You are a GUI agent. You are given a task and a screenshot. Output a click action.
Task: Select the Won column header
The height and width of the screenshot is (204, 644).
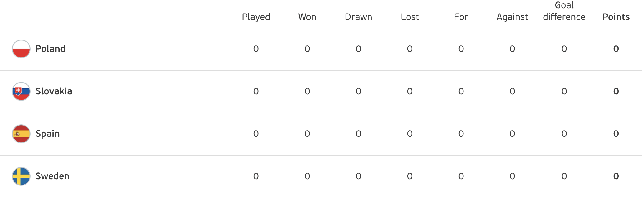pos(307,17)
